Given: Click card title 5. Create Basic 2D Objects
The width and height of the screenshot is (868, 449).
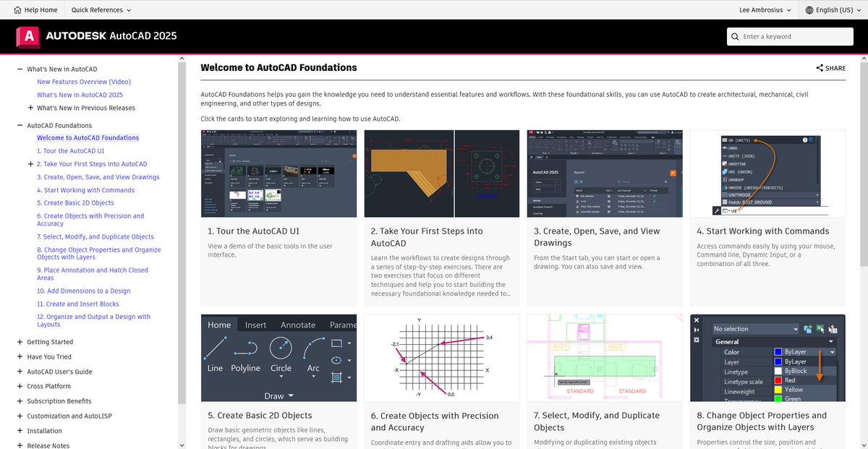Looking at the screenshot, I should tap(260, 416).
